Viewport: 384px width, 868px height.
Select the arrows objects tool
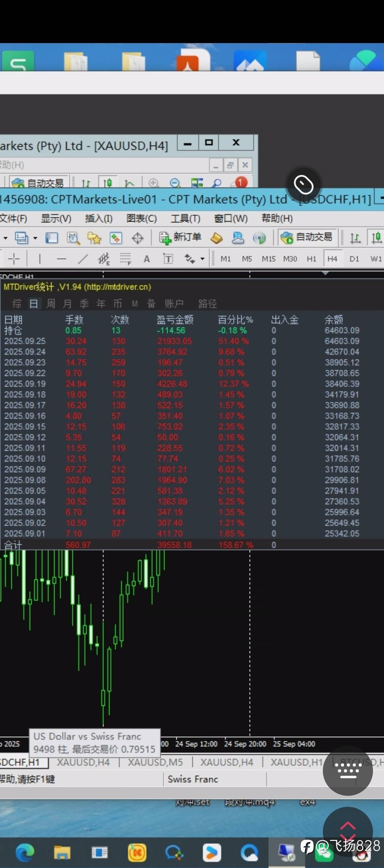(x=190, y=259)
